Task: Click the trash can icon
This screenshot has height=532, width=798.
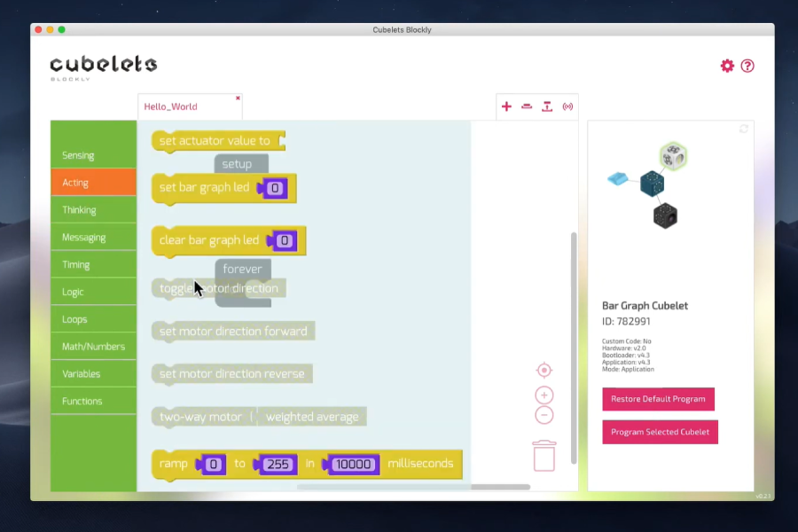Action: (x=544, y=456)
